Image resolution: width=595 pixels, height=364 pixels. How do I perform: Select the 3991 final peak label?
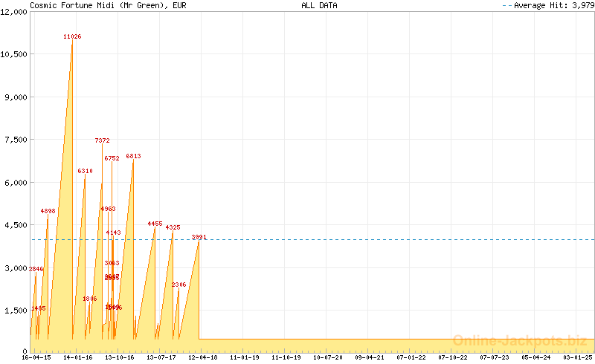click(199, 237)
